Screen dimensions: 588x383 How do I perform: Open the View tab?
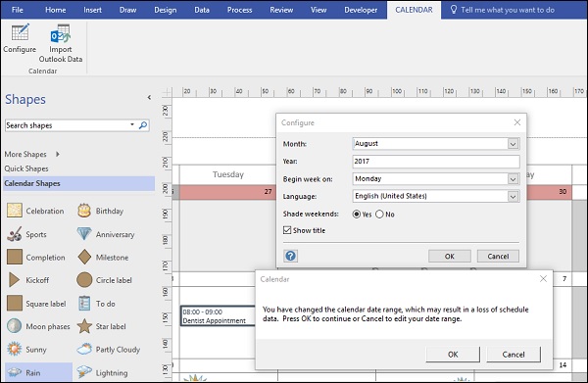point(318,10)
